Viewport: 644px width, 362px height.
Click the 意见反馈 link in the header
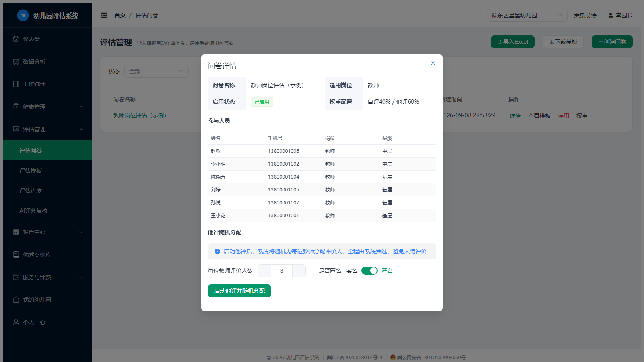click(x=585, y=15)
